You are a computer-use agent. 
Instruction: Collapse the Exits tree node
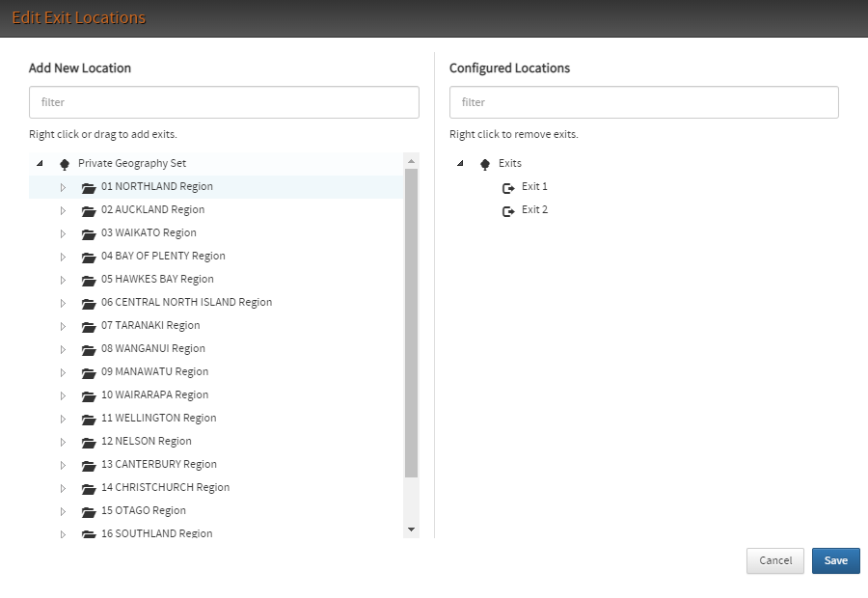460,164
